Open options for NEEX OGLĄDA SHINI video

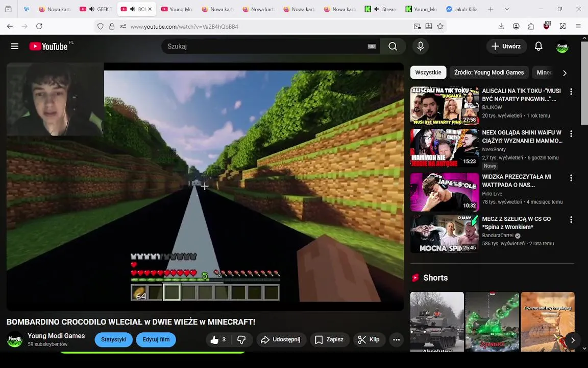point(571,133)
